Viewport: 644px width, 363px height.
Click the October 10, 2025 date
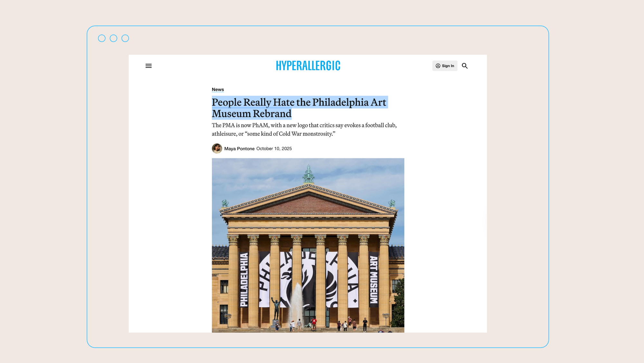click(274, 149)
